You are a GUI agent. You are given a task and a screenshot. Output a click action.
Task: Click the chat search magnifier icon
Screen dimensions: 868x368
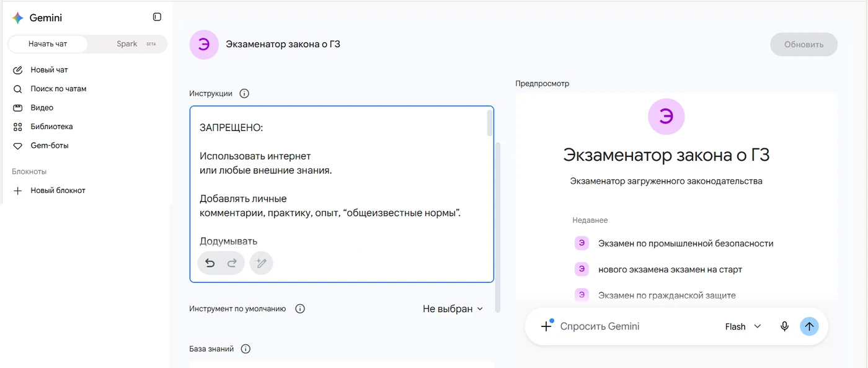[x=18, y=89]
